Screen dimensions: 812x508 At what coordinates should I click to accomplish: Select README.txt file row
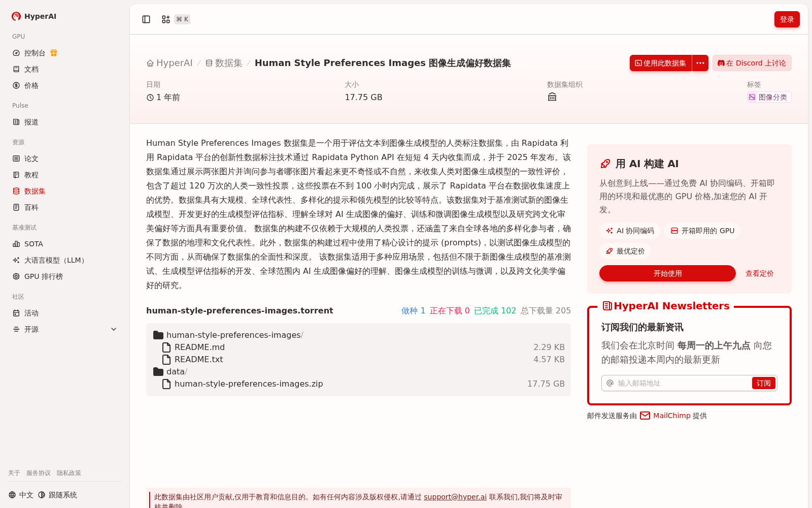[358, 359]
